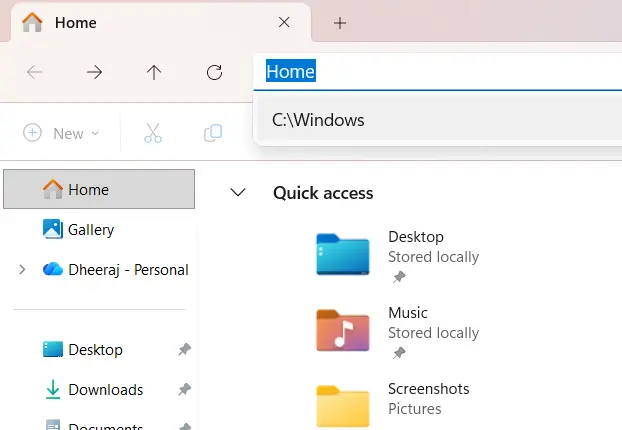Viewport: 622px width, 430px height.
Task: Go up one folder level
Action: [x=154, y=72]
